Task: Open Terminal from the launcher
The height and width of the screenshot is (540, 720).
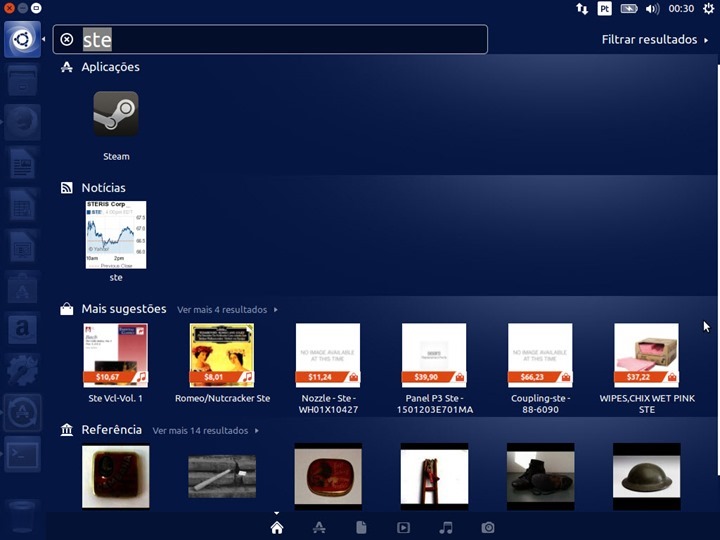Action: (22, 454)
